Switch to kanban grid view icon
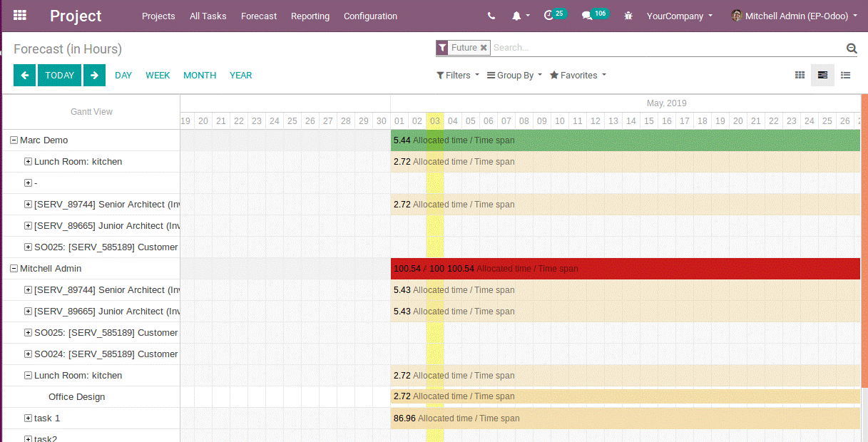Viewport: 868px width, 442px height. [x=800, y=75]
